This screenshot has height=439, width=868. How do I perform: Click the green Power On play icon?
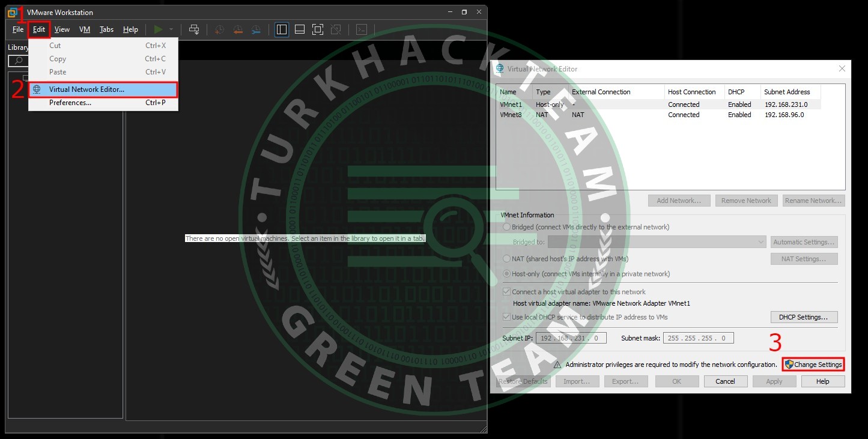point(158,29)
